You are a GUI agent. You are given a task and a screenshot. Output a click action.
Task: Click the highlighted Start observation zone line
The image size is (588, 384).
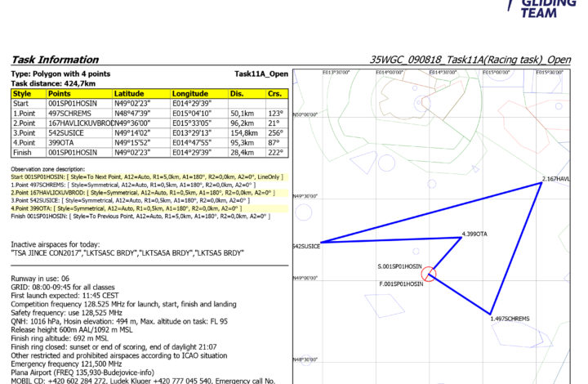pos(147,176)
